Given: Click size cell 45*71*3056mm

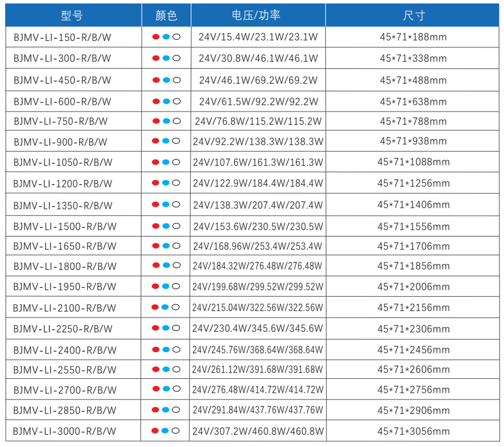Looking at the screenshot, I should [414, 431].
